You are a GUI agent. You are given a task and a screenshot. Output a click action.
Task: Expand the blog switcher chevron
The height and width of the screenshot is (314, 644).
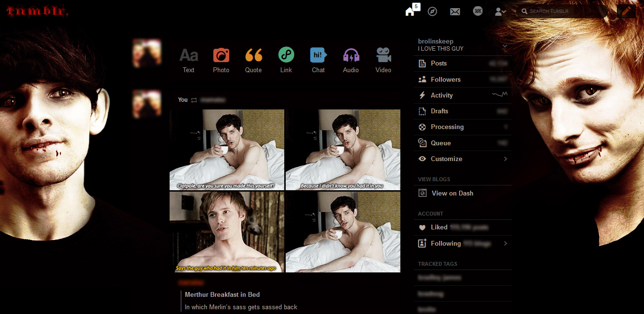click(505, 46)
